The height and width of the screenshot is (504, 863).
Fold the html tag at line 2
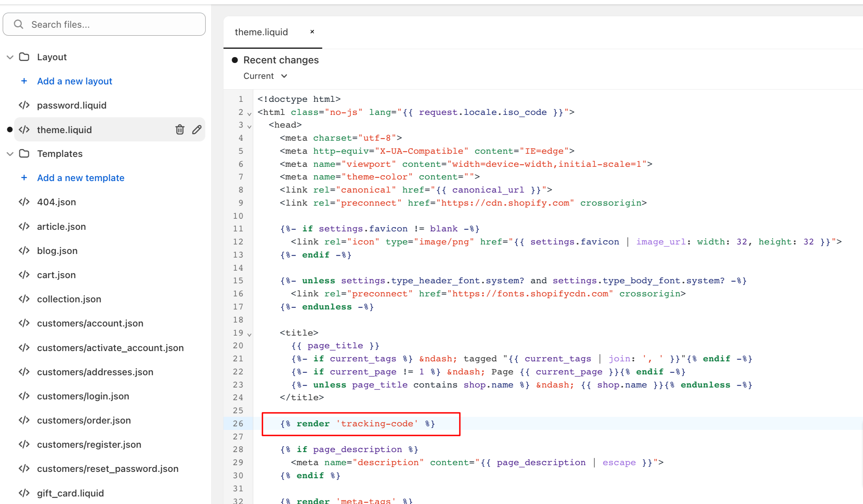point(249,114)
